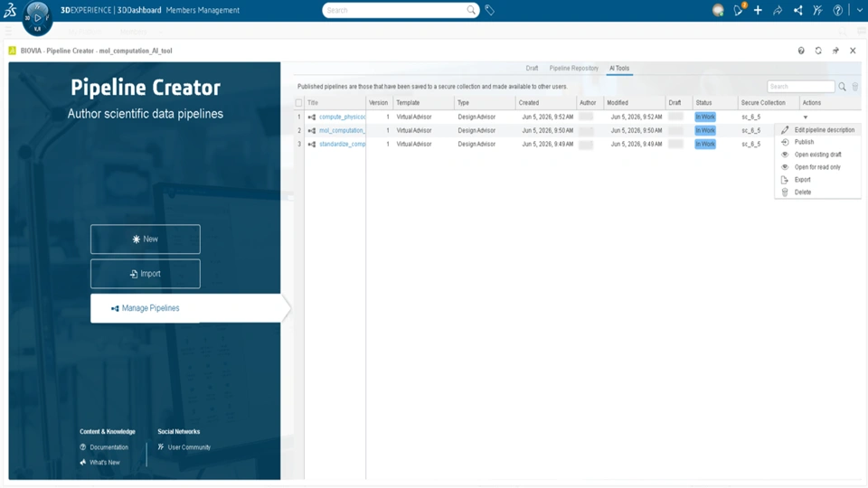Viewport: 868px width, 488px height.
Task: Click the New pipeline button
Action: pyautogui.click(x=146, y=239)
